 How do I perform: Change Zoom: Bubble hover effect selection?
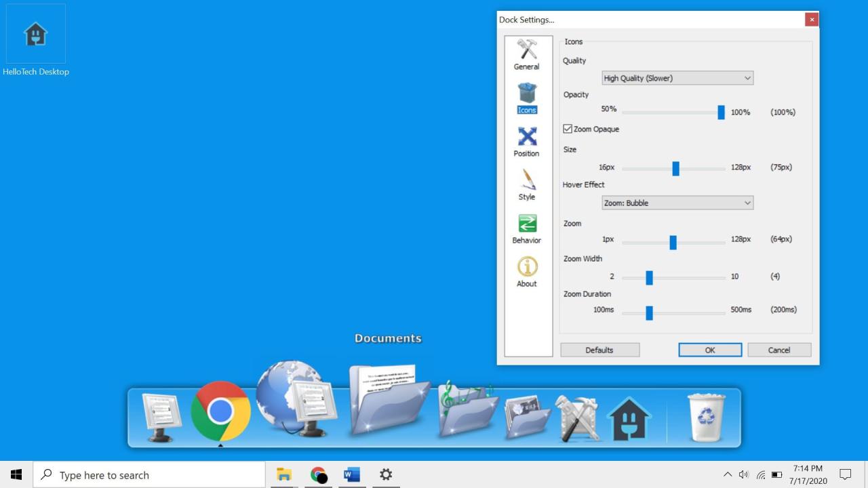coord(676,203)
